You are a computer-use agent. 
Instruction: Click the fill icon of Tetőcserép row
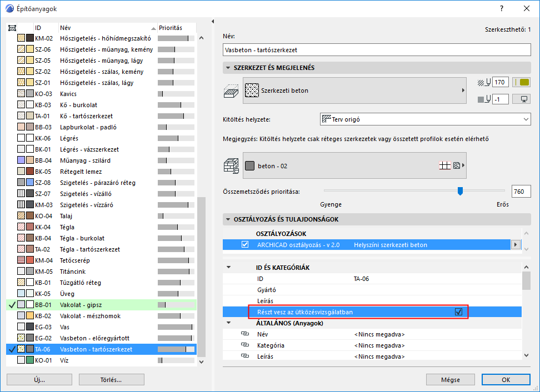(21, 260)
